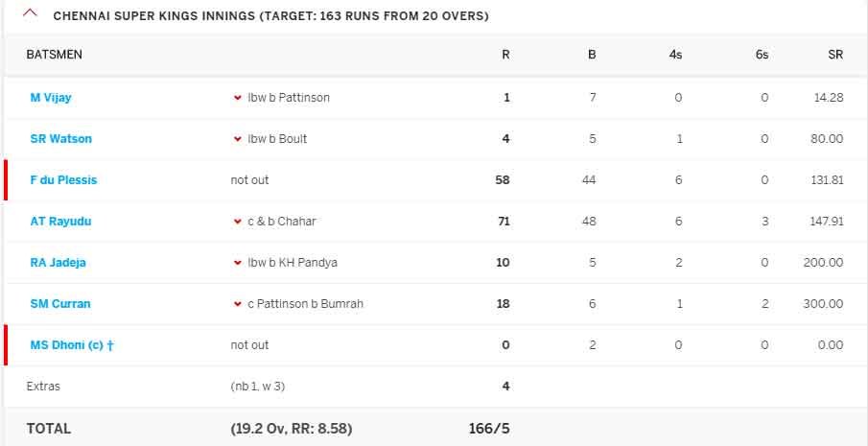The width and height of the screenshot is (868, 446).
Task: Click the SR column header
Action: click(x=835, y=55)
